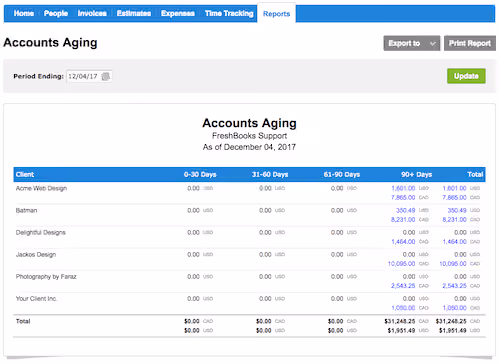Click the FreshBooks Support subtitle
The height and width of the screenshot is (364, 500).
pyautogui.click(x=249, y=136)
